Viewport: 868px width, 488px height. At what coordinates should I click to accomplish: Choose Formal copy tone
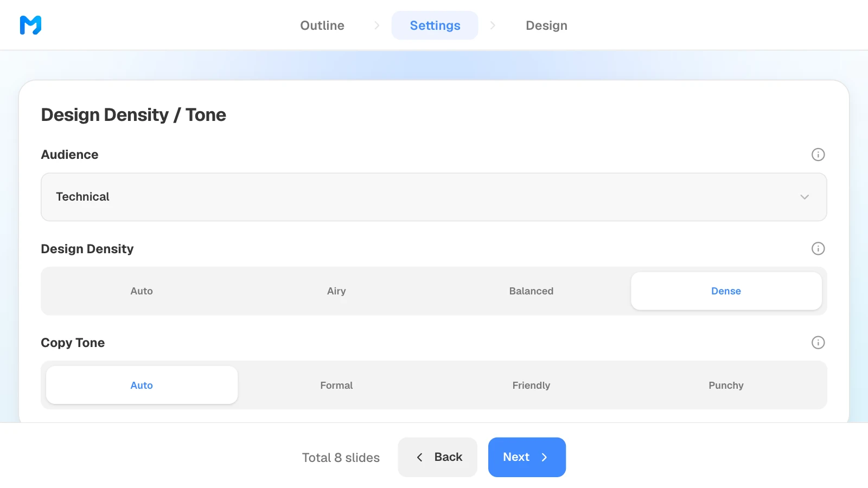[336, 385]
